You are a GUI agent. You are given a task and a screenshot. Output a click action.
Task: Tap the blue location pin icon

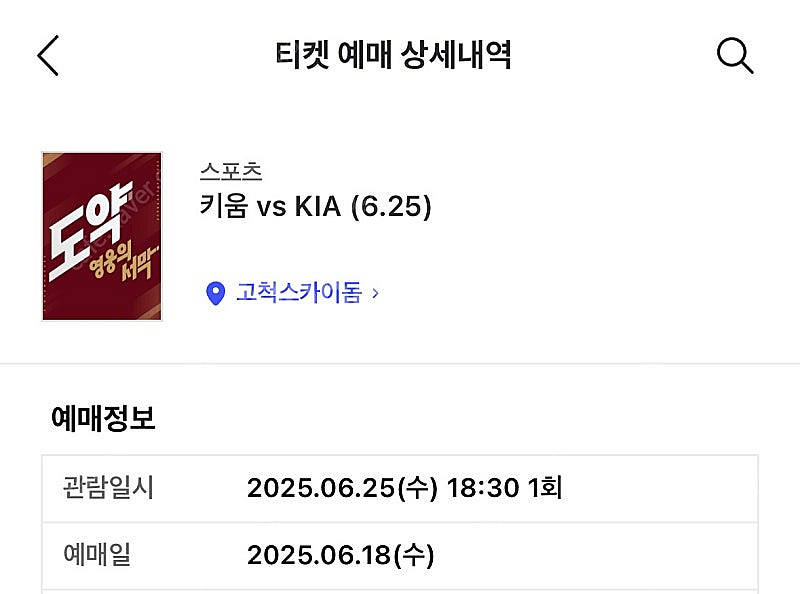(x=215, y=293)
